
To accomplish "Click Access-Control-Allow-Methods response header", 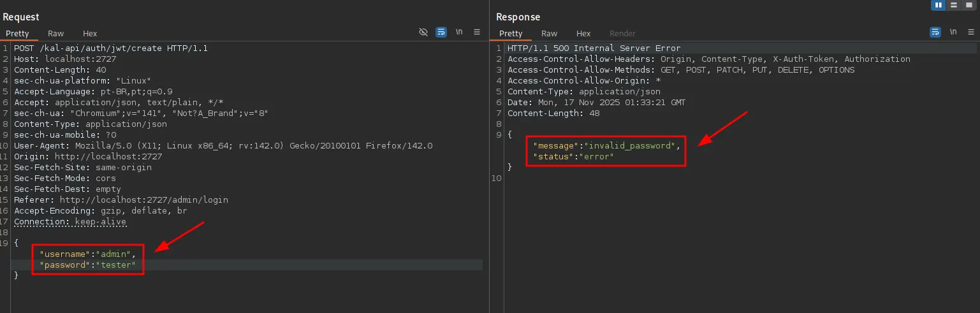I will (x=681, y=70).
